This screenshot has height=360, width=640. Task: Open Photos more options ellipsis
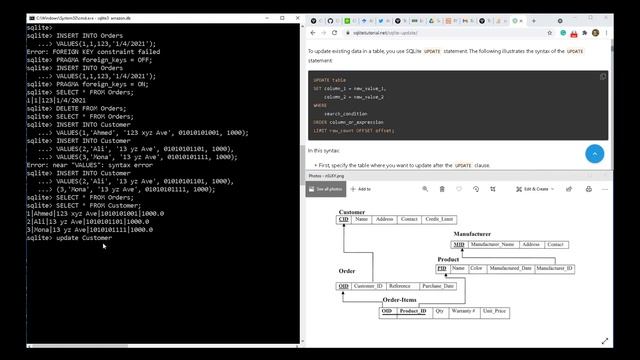click(604, 189)
